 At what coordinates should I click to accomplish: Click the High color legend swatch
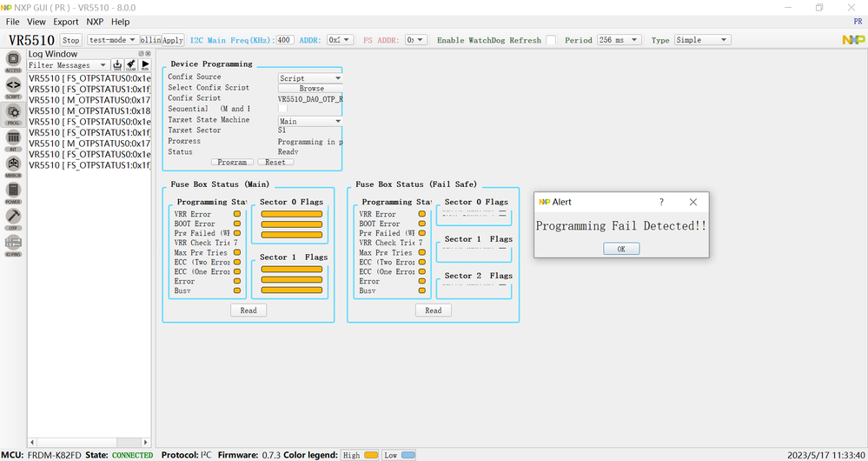coord(372,456)
